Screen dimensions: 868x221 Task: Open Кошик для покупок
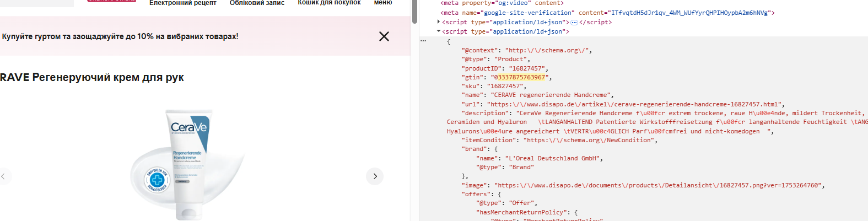pyautogui.click(x=329, y=3)
